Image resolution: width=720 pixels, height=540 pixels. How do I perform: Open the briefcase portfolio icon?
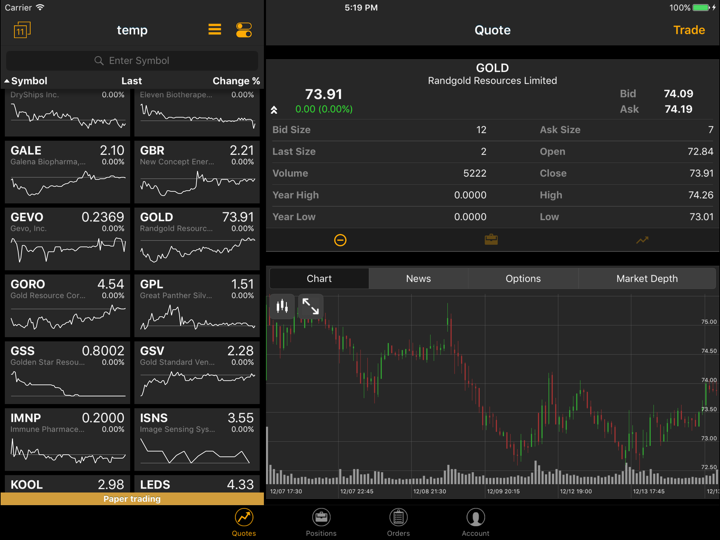click(491, 240)
